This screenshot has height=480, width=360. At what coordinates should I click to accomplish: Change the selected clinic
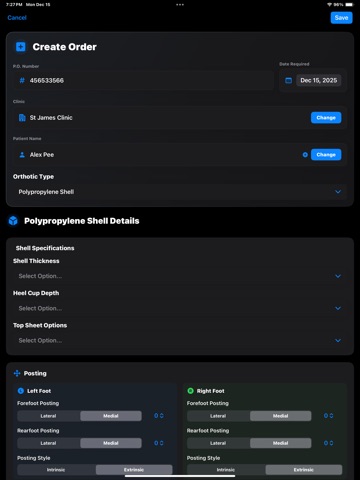[x=326, y=118]
